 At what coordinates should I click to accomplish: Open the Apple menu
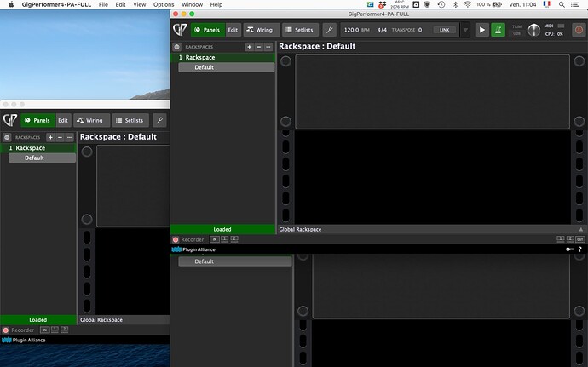(11, 4)
